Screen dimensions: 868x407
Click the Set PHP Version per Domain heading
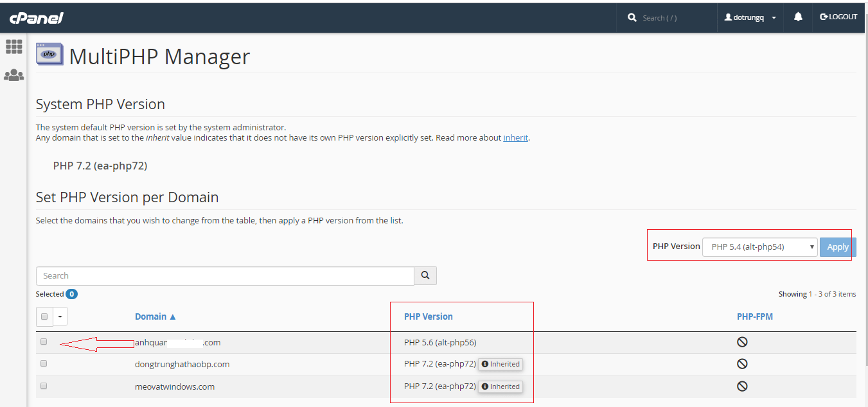(127, 197)
